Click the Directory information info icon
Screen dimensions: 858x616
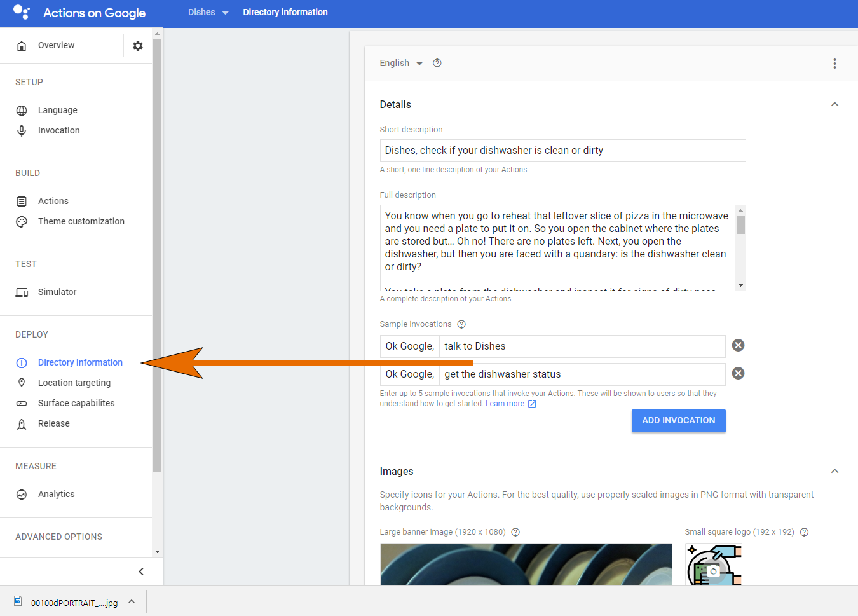pyautogui.click(x=22, y=363)
